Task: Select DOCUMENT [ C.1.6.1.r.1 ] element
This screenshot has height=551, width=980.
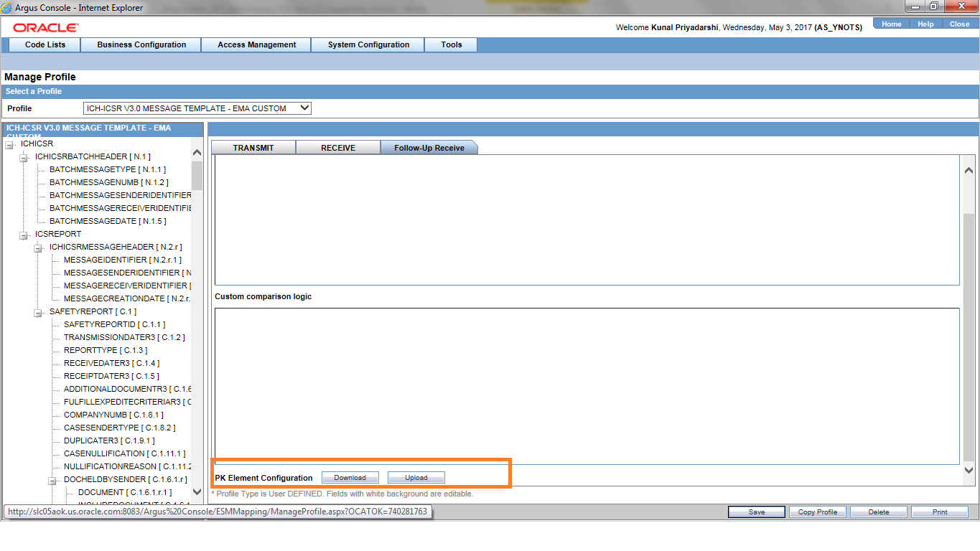Action: coord(125,492)
